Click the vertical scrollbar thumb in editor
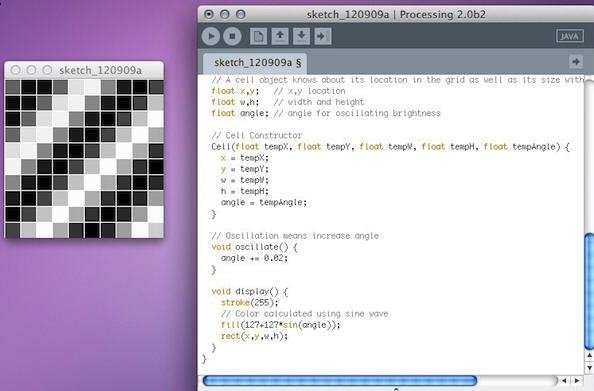The width and height of the screenshot is (594, 391). point(589,292)
